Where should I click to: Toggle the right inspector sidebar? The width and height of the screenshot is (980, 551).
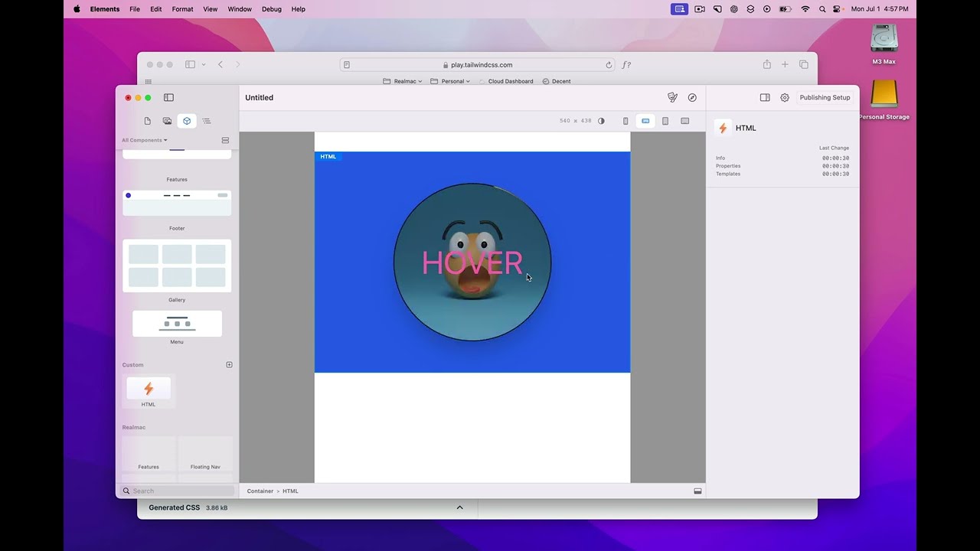(x=765, y=97)
